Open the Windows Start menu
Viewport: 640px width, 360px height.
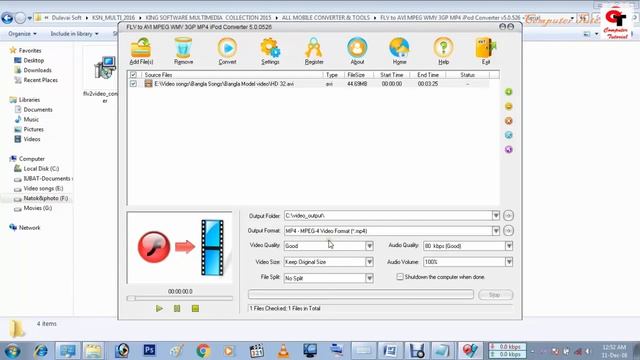coord(12,351)
